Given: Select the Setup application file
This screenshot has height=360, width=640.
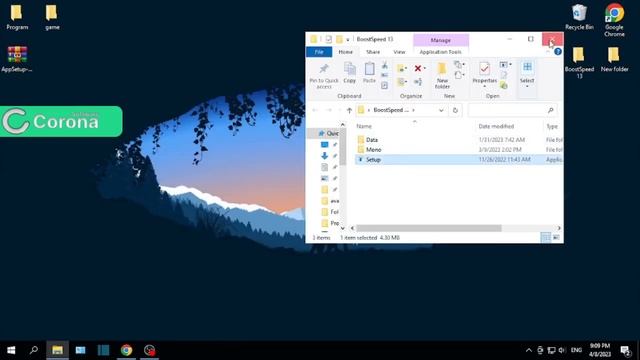Looking at the screenshot, I should coord(458,159).
